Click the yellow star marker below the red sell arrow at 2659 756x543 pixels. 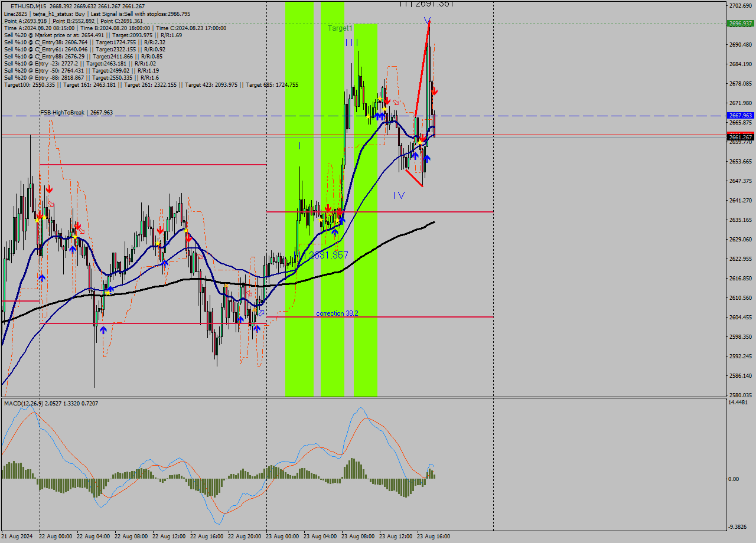tap(421, 143)
